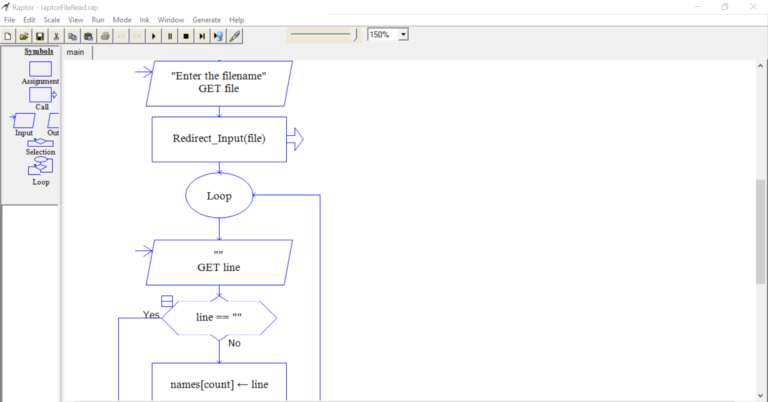The image size is (768, 402).
Task: Click the Redo toolbar icon
Action: (x=137, y=36)
